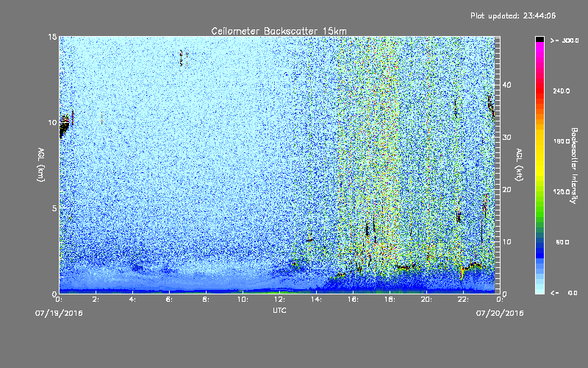588x368 pixels.
Task: Click the '12:' hour tick on time axis
Action: [279, 300]
